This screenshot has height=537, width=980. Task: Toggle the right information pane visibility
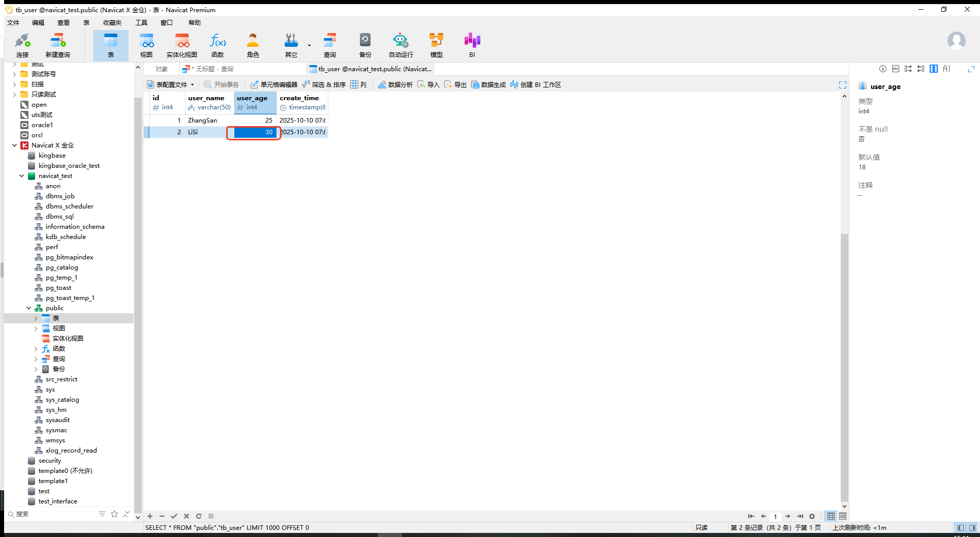click(972, 528)
